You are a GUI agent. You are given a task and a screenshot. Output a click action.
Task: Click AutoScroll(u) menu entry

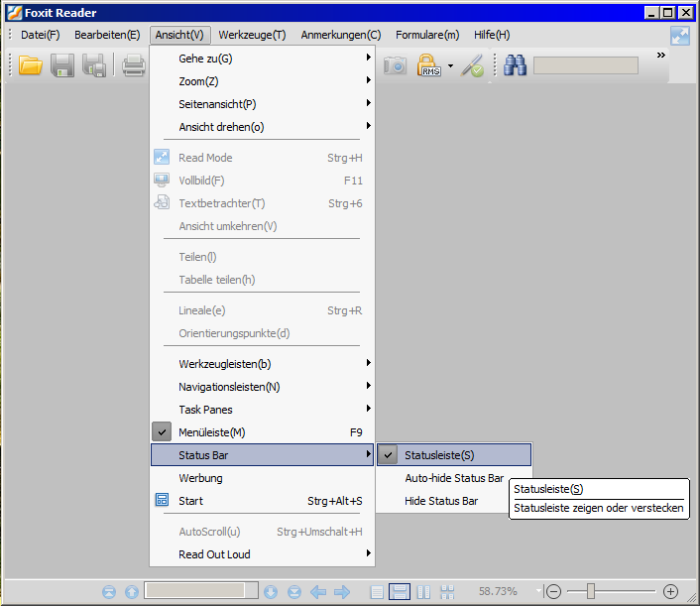click(262, 532)
